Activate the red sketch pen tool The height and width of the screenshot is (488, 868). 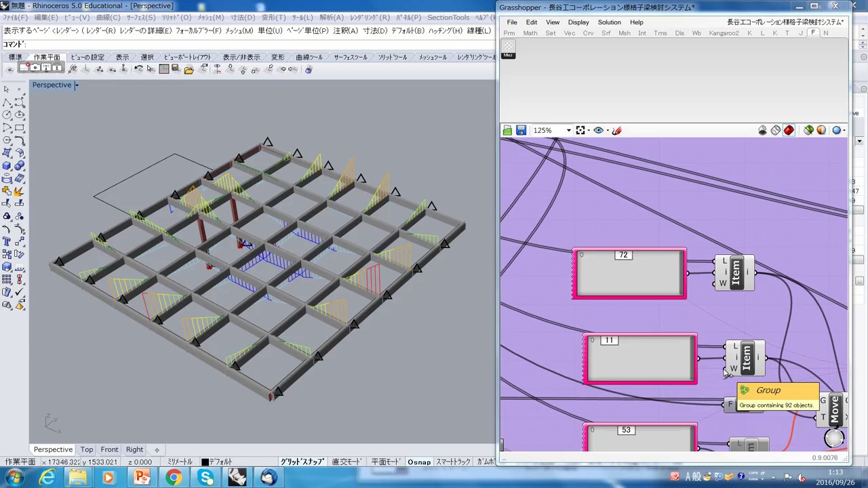616,130
